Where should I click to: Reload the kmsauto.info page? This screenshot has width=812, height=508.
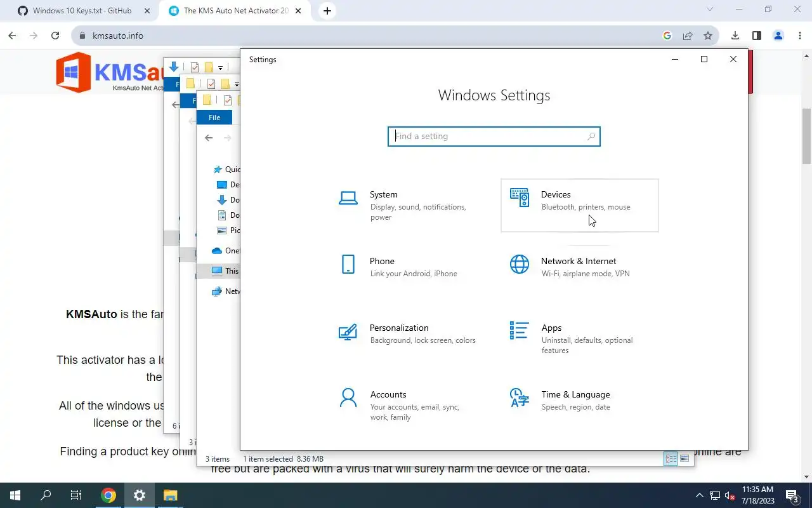(x=55, y=36)
